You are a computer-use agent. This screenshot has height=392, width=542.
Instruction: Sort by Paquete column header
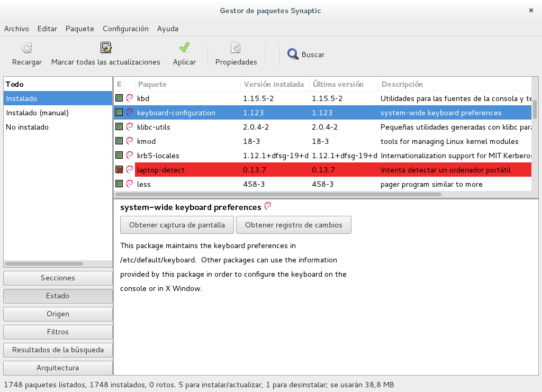point(187,84)
